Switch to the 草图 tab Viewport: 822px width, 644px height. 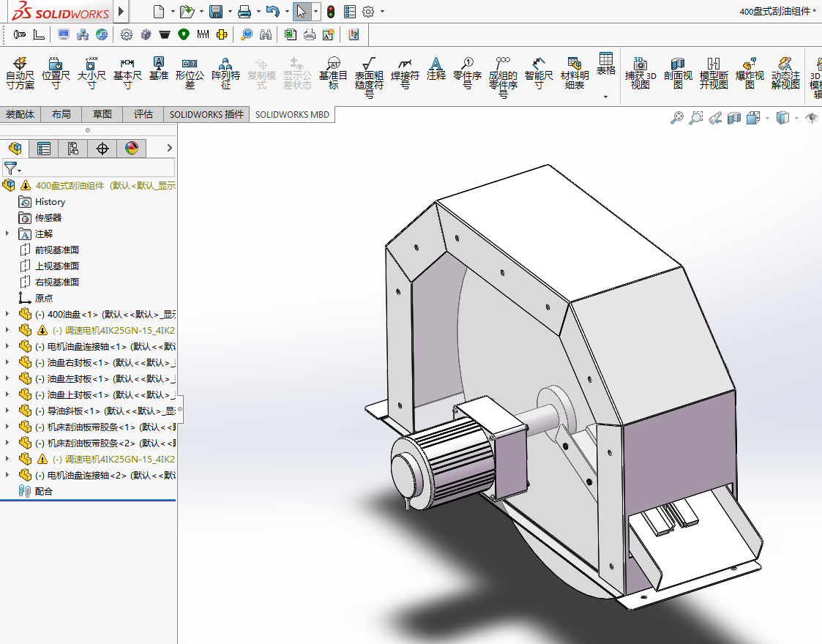(102, 114)
